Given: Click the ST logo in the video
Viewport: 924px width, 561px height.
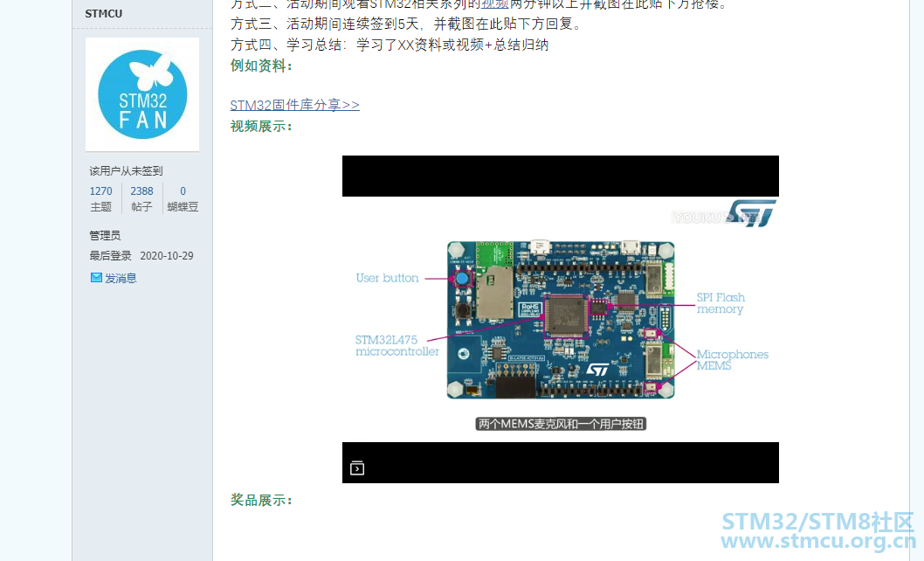Looking at the screenshot, I should coord(751,213).
